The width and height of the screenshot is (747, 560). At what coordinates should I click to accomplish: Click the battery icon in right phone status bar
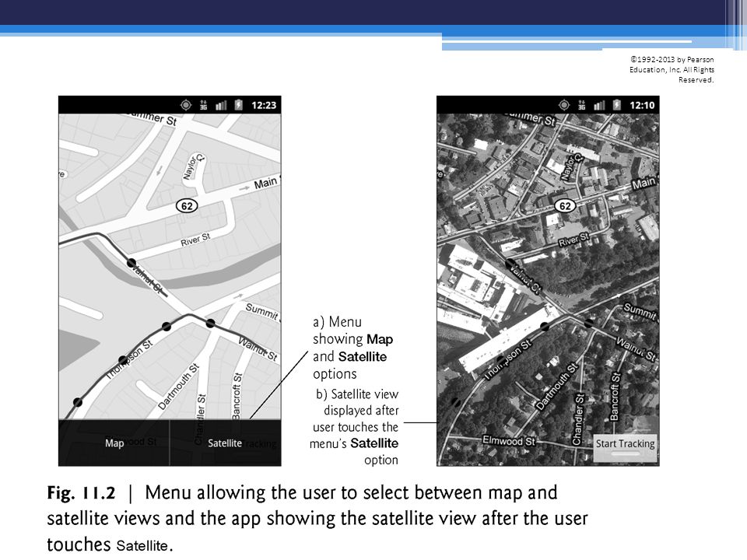pos(617,105)
